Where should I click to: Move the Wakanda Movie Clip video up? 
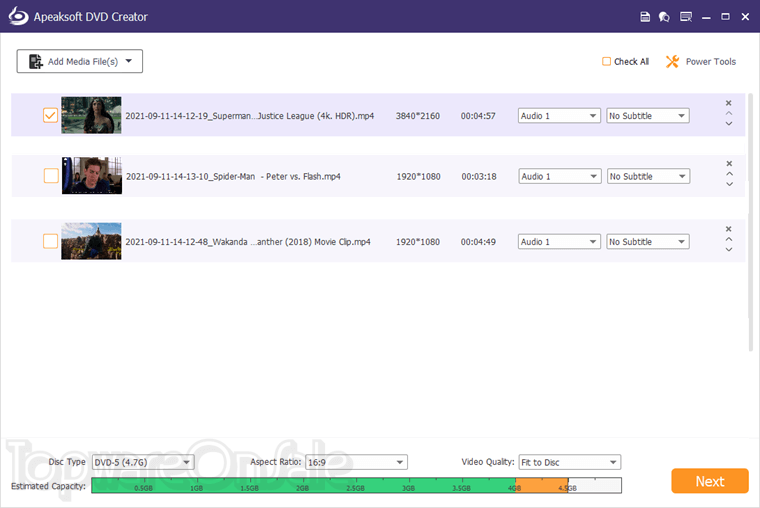(x=728, y=239)
